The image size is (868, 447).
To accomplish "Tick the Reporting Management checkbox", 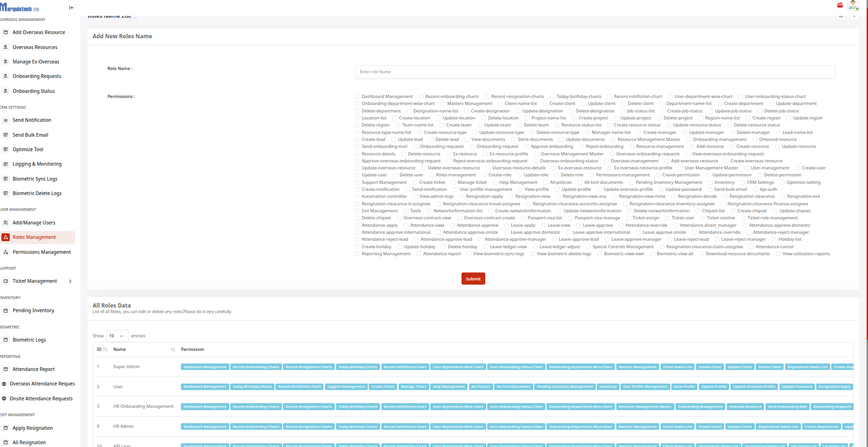I will [x=358, y=254].
